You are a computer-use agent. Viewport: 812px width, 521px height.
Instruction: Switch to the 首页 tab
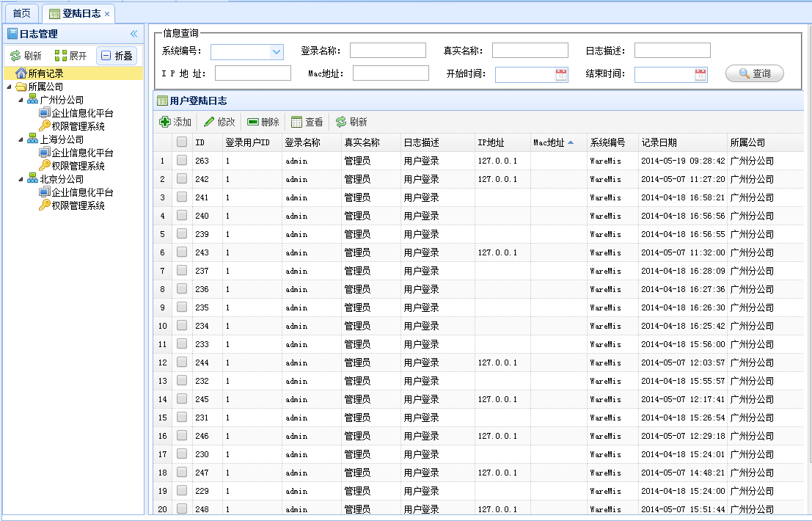tap(21, 13)
